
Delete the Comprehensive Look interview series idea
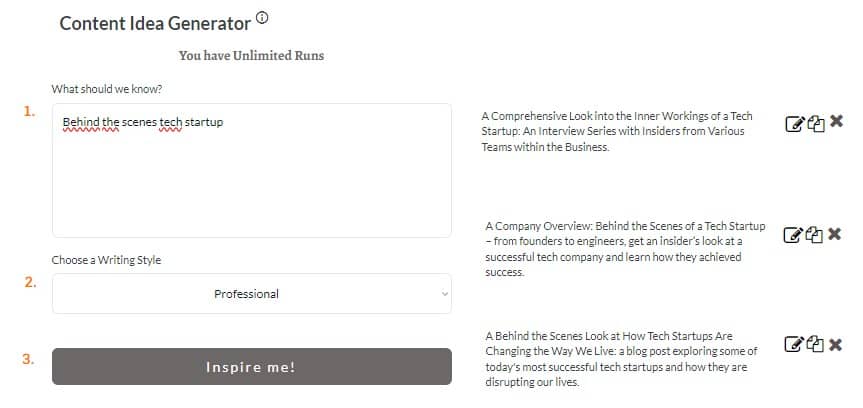(x=837, y=122)
